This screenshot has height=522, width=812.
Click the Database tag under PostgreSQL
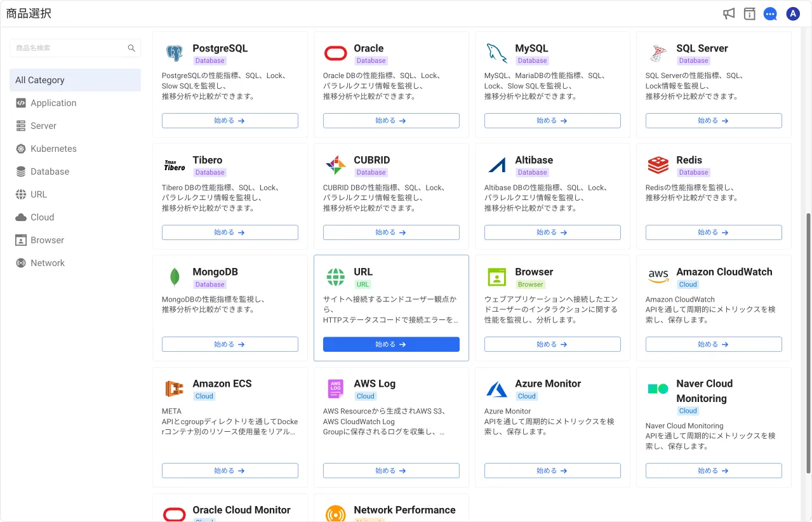click(210, 61)
